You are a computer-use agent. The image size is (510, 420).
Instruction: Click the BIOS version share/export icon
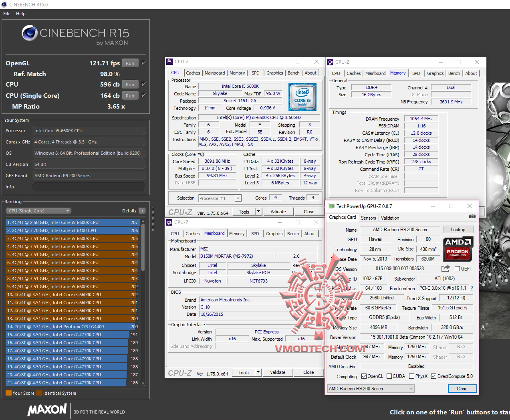click(x=445, y=269)
